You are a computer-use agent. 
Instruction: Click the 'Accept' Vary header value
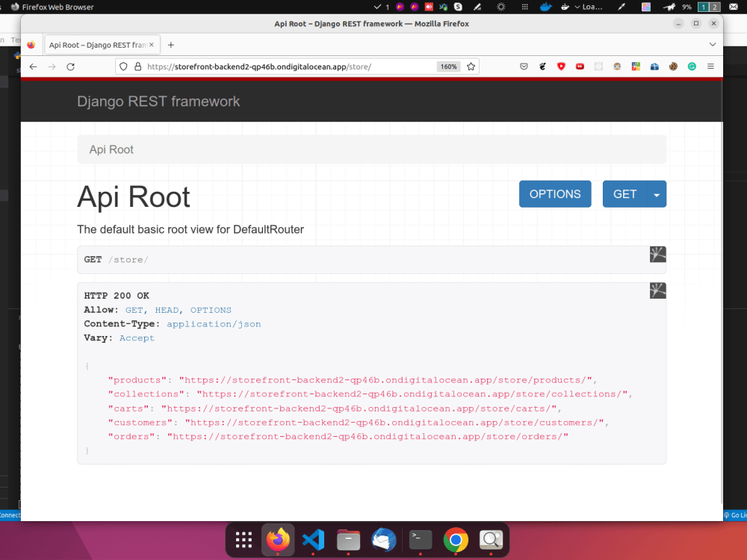(137, 337)
